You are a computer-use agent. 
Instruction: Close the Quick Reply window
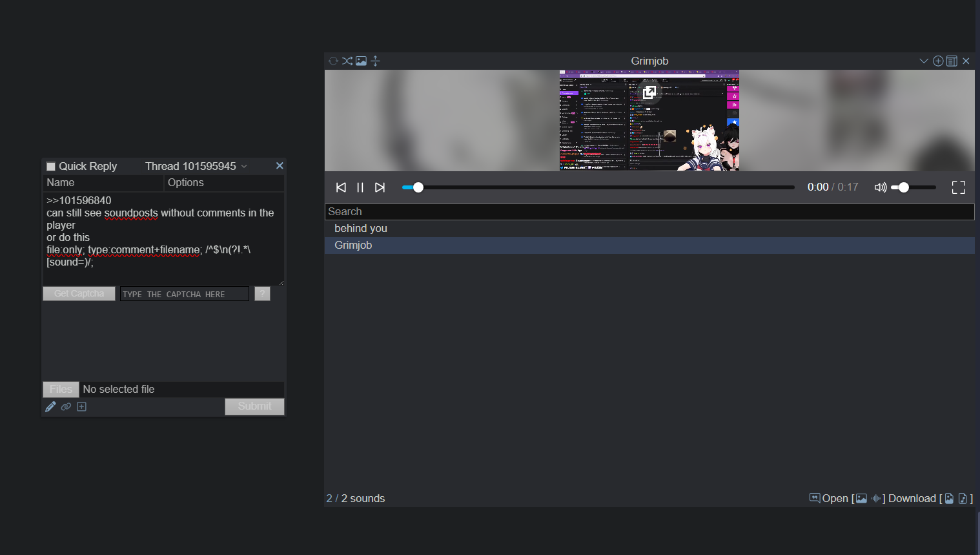point(280,166)
